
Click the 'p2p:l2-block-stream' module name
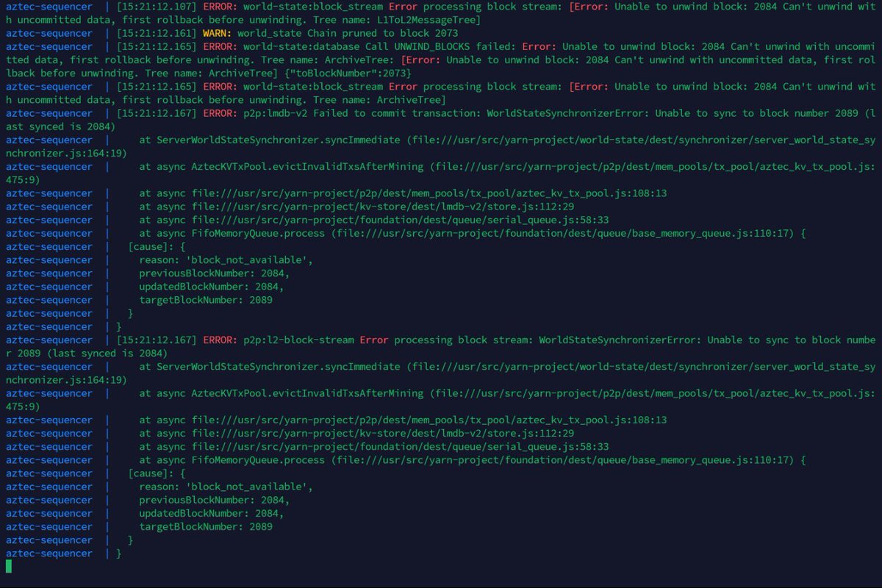(298, 340)
